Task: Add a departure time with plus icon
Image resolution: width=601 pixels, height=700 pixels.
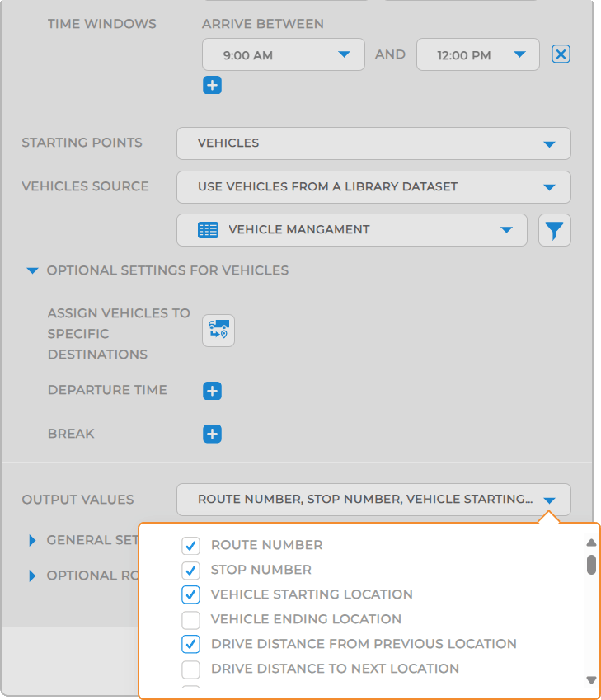Action: 212,391
